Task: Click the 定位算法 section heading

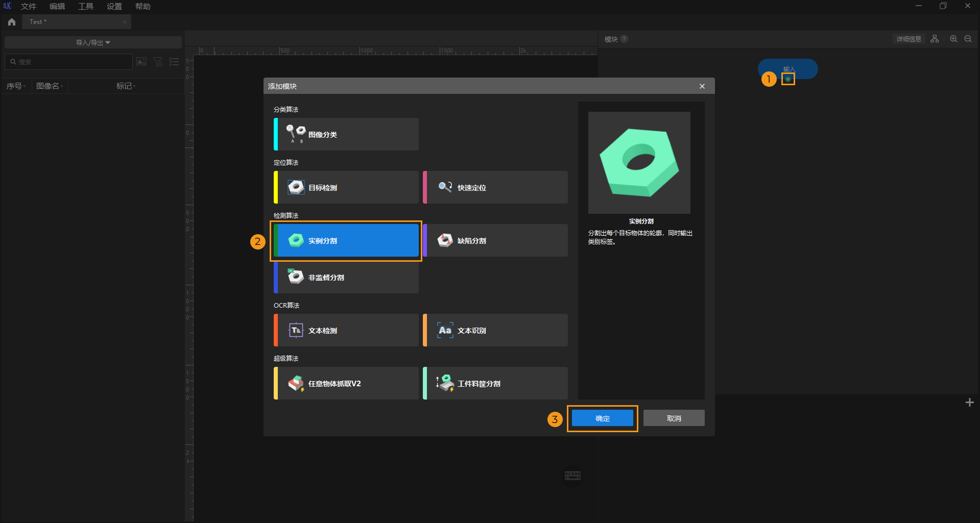Action: coord(286,163)
